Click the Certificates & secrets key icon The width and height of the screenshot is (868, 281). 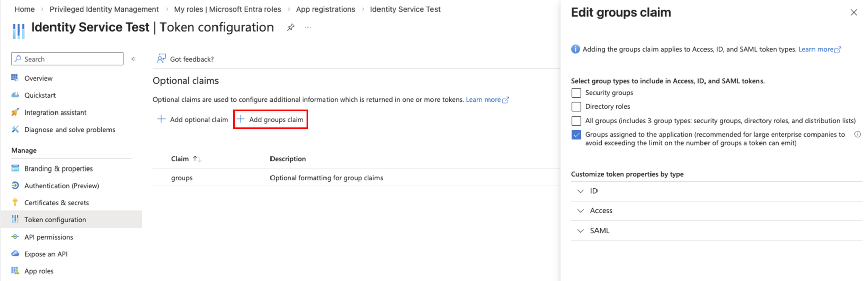coord(15,203)
